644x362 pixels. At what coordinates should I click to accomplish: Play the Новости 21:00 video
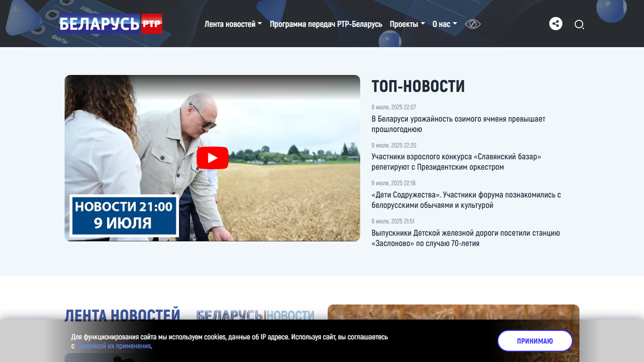pos(212,158)
